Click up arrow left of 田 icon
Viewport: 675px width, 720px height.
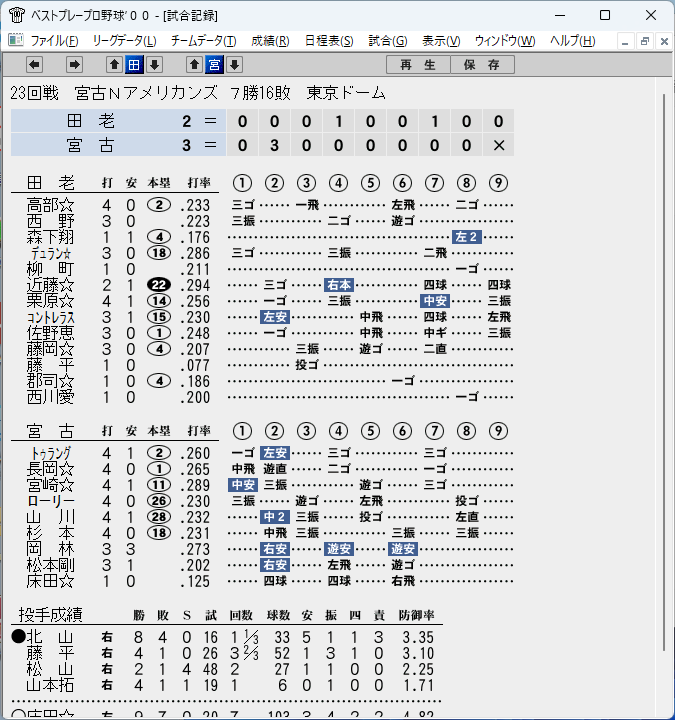point(114,65)
